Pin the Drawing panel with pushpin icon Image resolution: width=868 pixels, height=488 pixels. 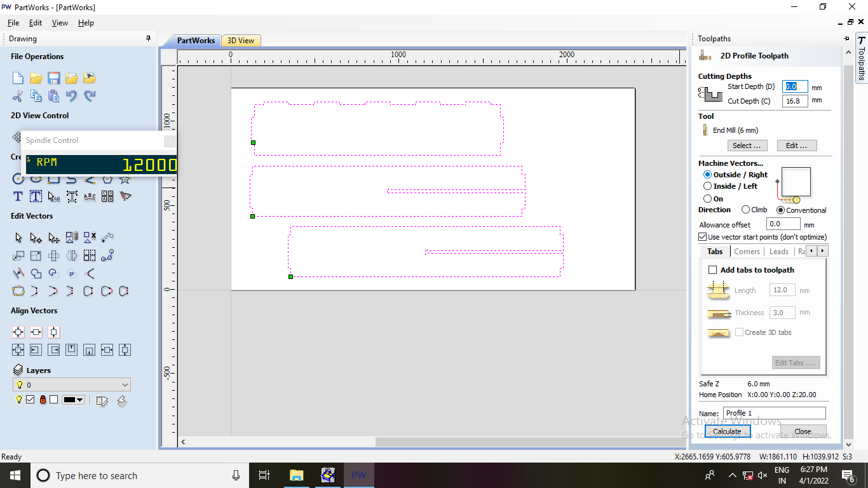click(x=148, y=39)
